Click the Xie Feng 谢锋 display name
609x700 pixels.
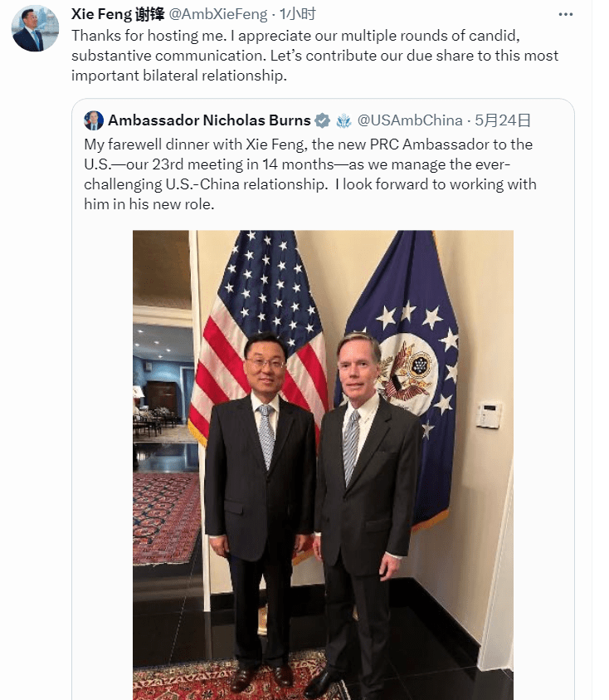point(118,14)
